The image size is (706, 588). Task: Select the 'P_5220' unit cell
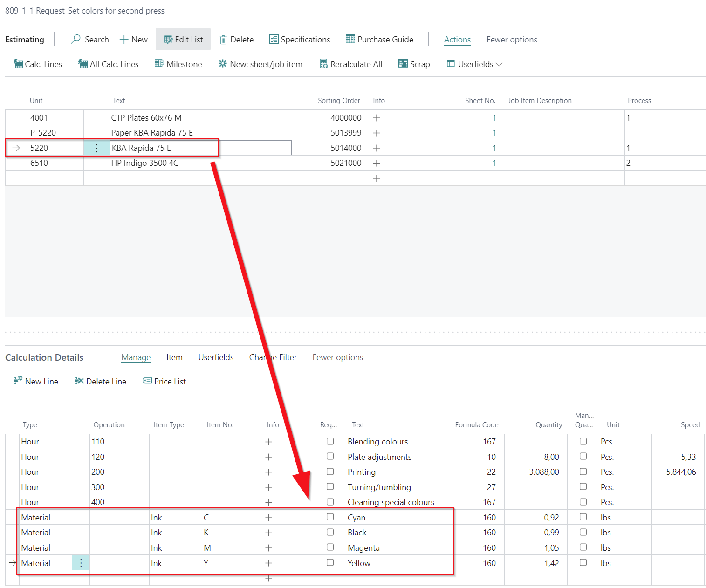[x=55, y=133]
